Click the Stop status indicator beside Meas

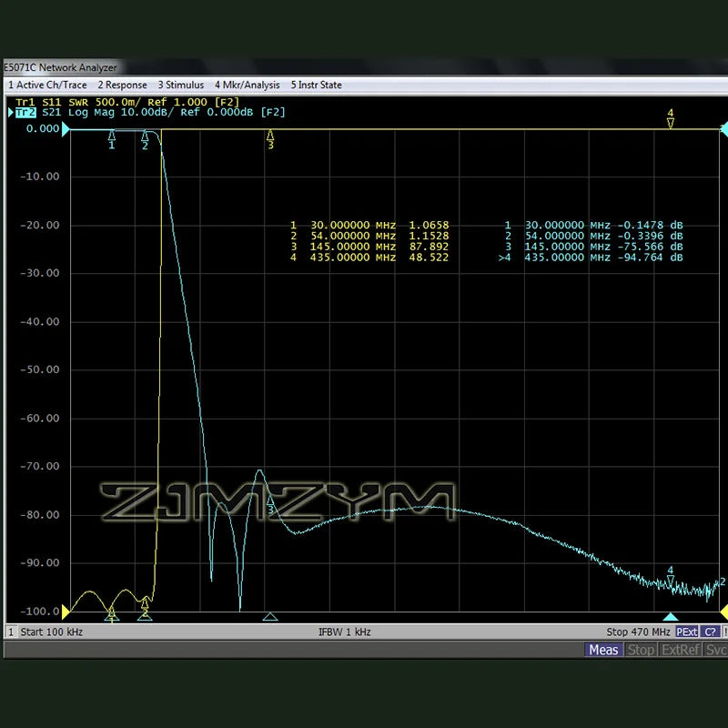pos(641,650)
